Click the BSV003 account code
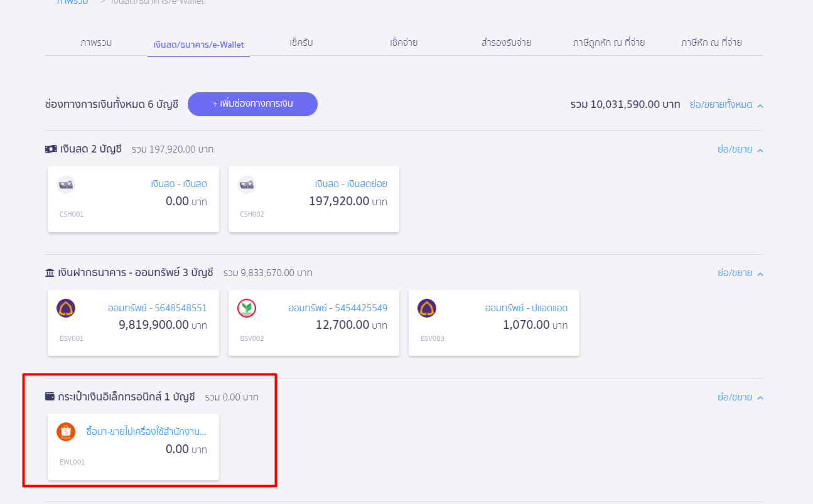 point(433,338)
